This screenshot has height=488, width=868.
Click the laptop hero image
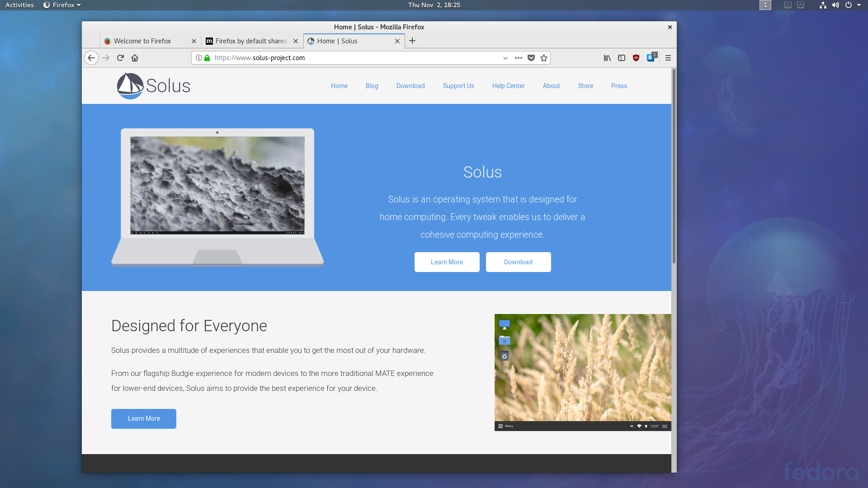click(x=217, y=197)
